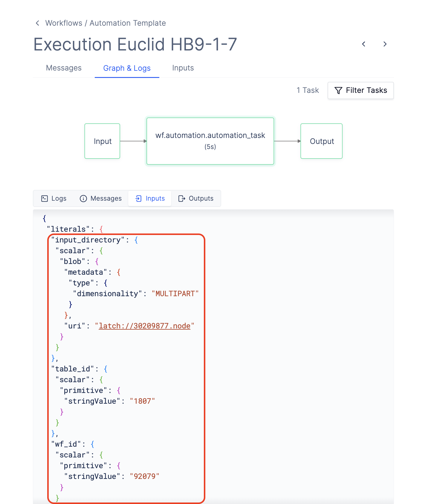
Task: Click the "92079" wf_id string value
Action: click(x=145, y=476)
